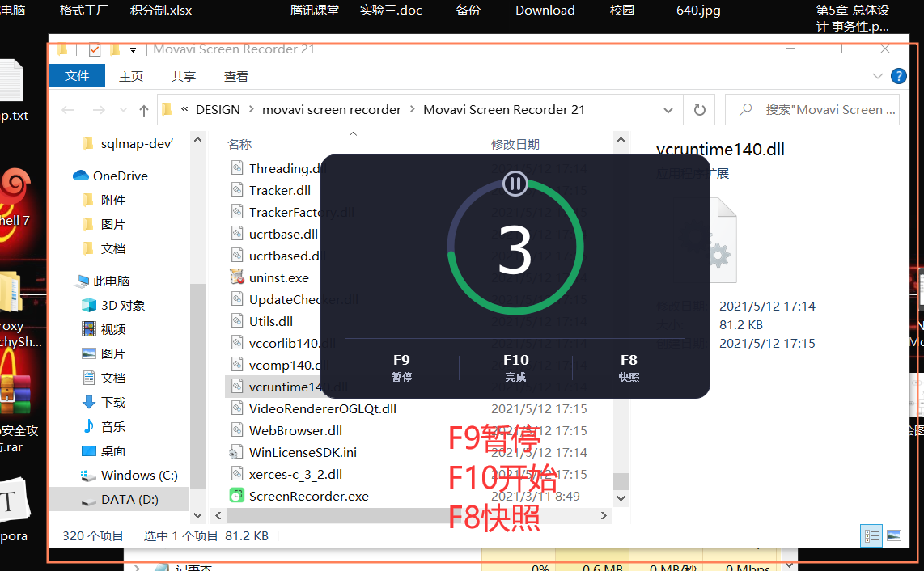Go forward with the forward arrow
Screen dimensions: 924x571
coord(99,110)
